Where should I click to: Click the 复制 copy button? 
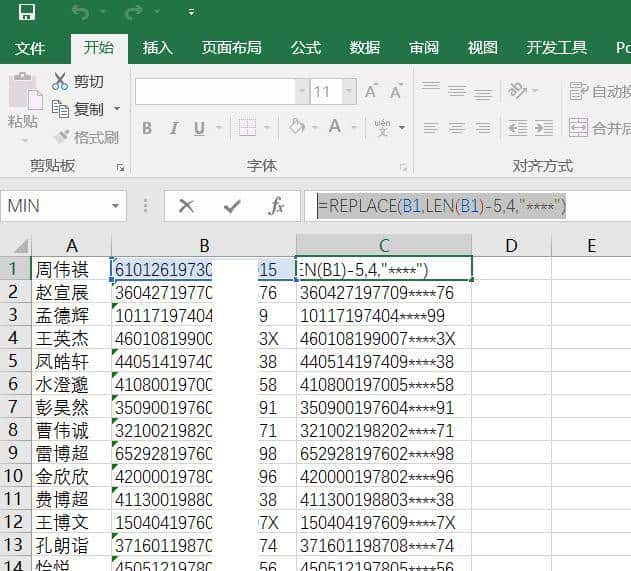click(x=78, y=109)
